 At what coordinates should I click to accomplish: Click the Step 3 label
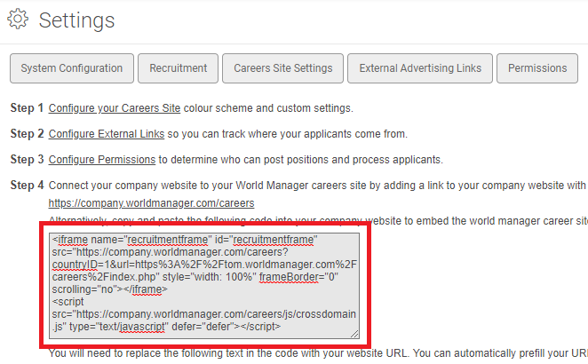(x=27, y=159)
